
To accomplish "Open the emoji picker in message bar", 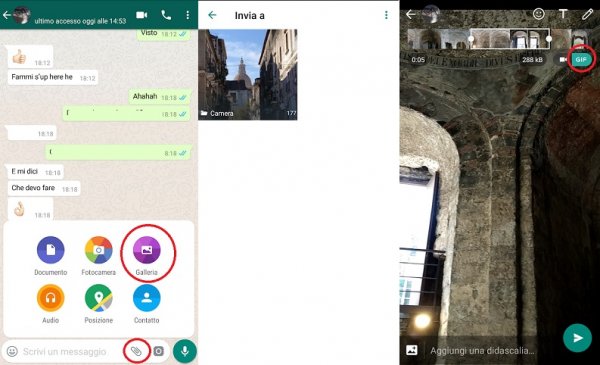I will (x=12, y=351).
